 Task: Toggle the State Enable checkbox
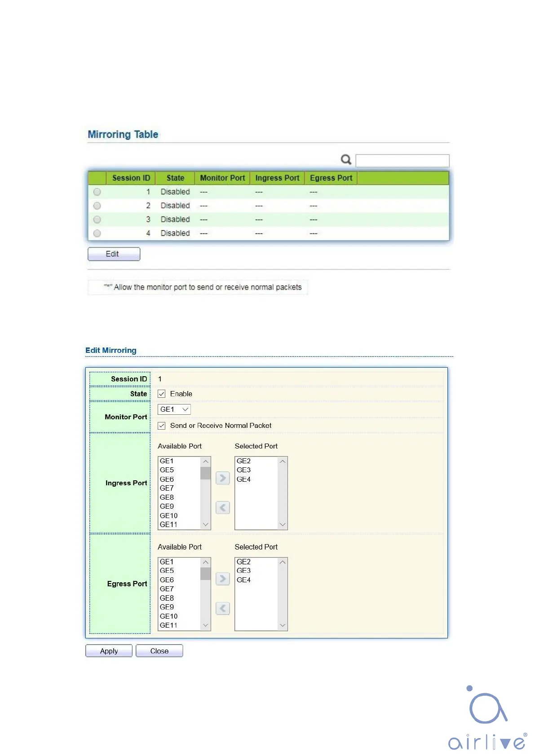(x=162, y=394)
